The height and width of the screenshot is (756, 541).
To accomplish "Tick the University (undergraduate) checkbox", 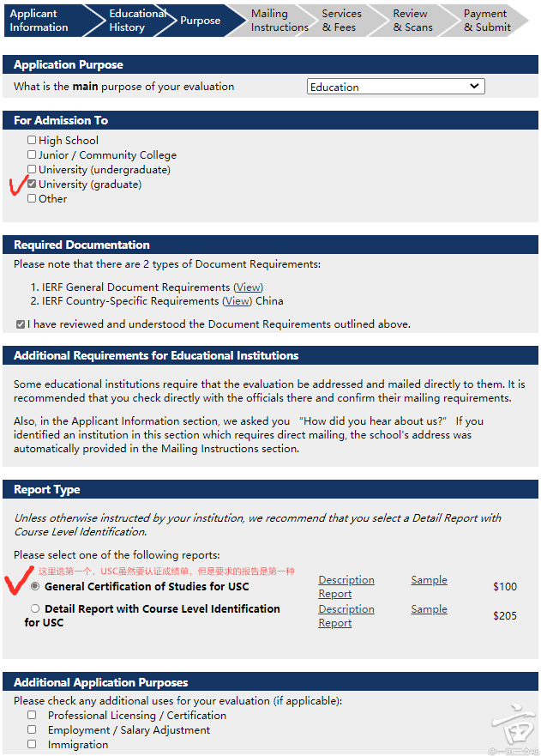I will 32,169.
